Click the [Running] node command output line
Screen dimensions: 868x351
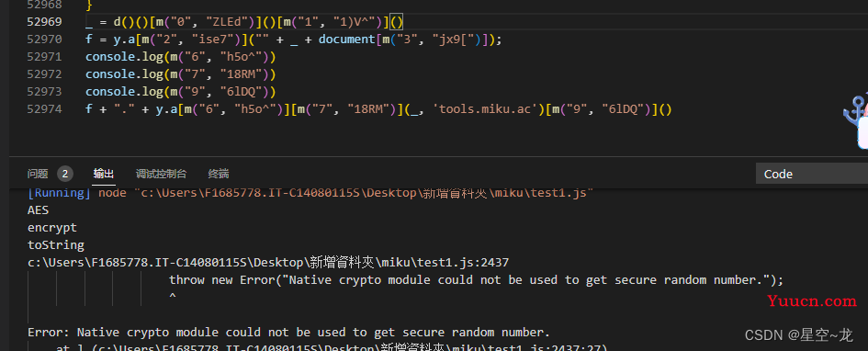(x=310, y=193)
